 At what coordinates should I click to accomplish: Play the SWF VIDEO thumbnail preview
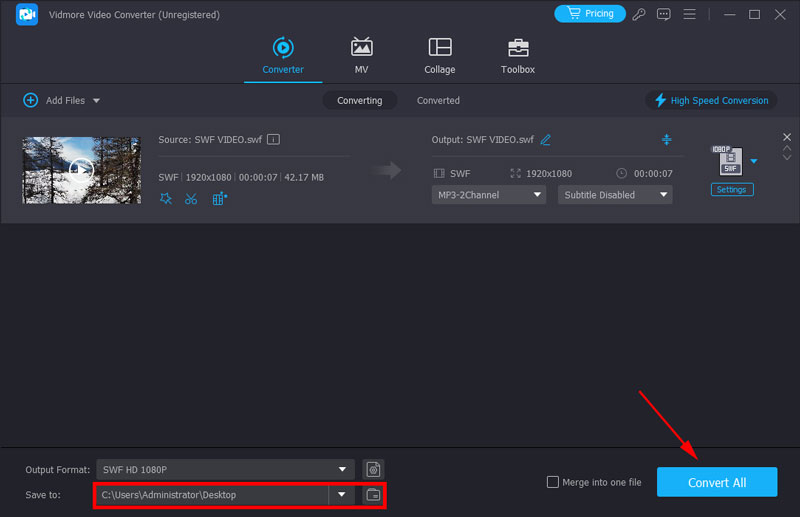point(81,170)
